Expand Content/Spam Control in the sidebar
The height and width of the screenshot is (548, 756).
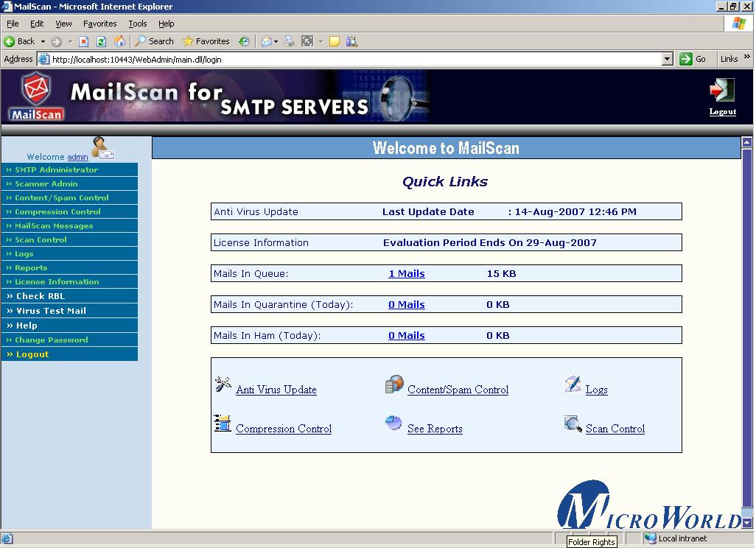(x=70, y=197)
